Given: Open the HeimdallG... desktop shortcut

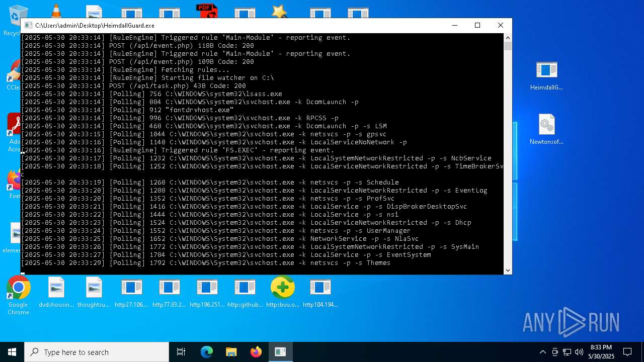Looking at the screenshot, I should tap(546, 75).
